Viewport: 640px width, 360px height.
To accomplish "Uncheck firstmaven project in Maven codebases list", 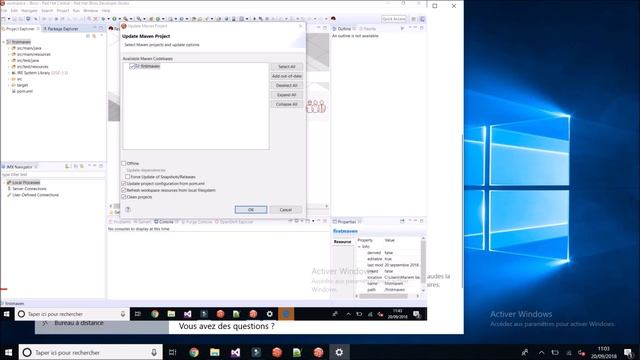I will [132, 66].
